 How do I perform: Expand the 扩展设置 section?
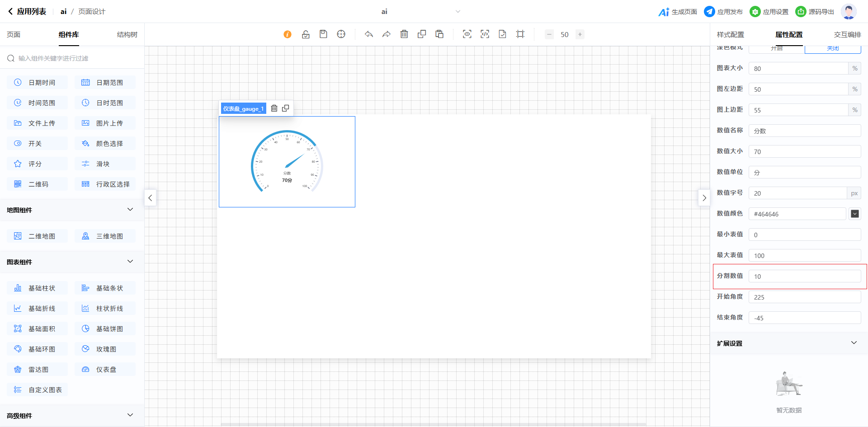[854, 343]
